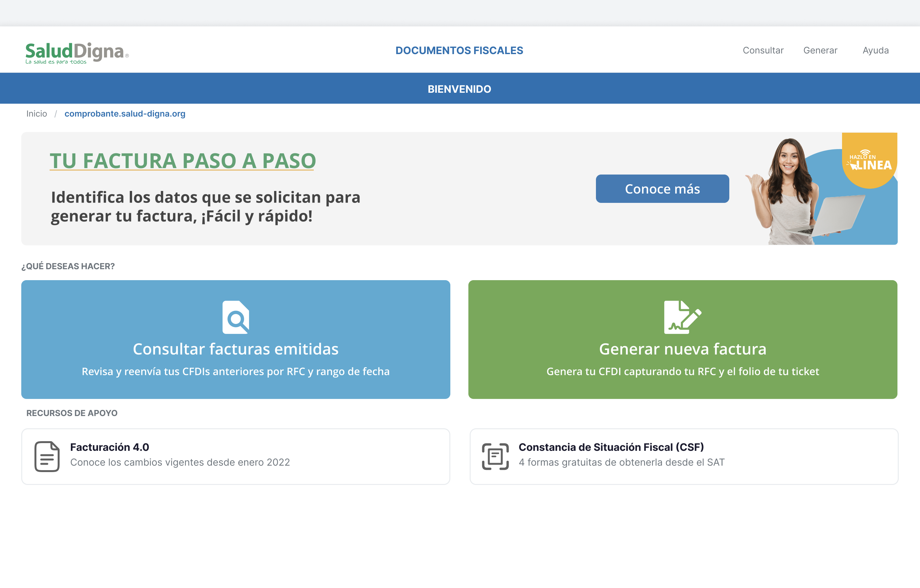The image size is (920, 588).
Task: Click the BIENVENIDO banner text
Action: (x=460, y=89)
